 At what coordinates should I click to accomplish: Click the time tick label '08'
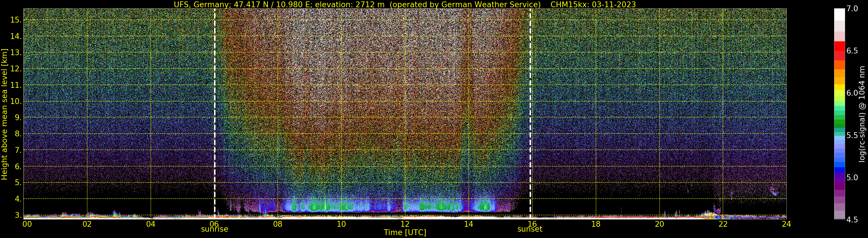click(278, 224)
